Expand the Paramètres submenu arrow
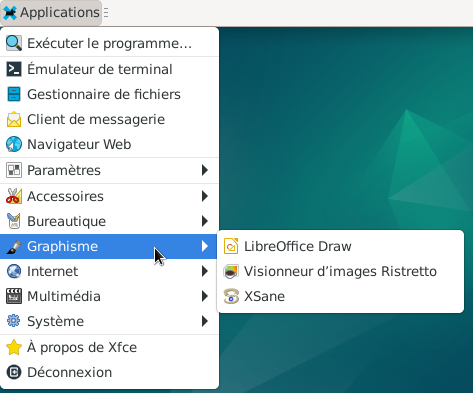Screen dimensions: 473x393 coord(205,170)
